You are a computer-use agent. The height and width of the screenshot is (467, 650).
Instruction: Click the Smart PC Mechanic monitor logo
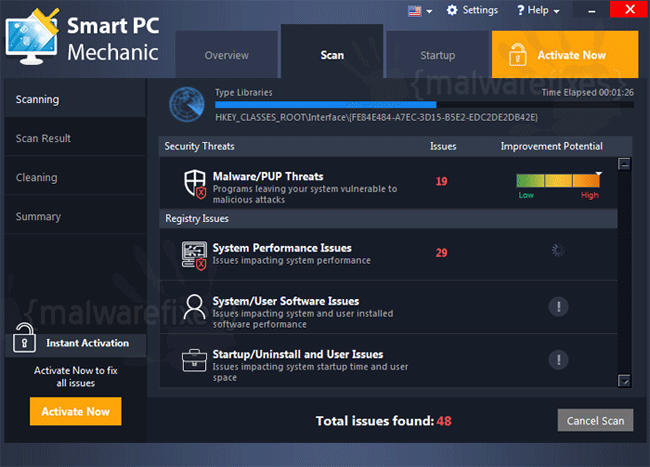click(x=32, y=37)
